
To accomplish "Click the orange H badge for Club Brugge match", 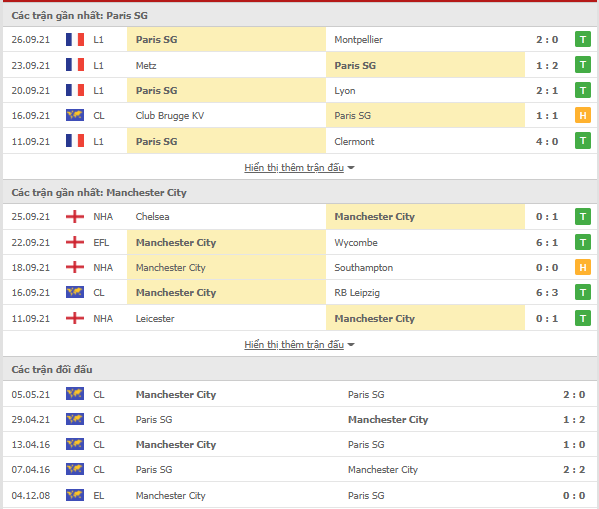I will (x=583, y=115).
